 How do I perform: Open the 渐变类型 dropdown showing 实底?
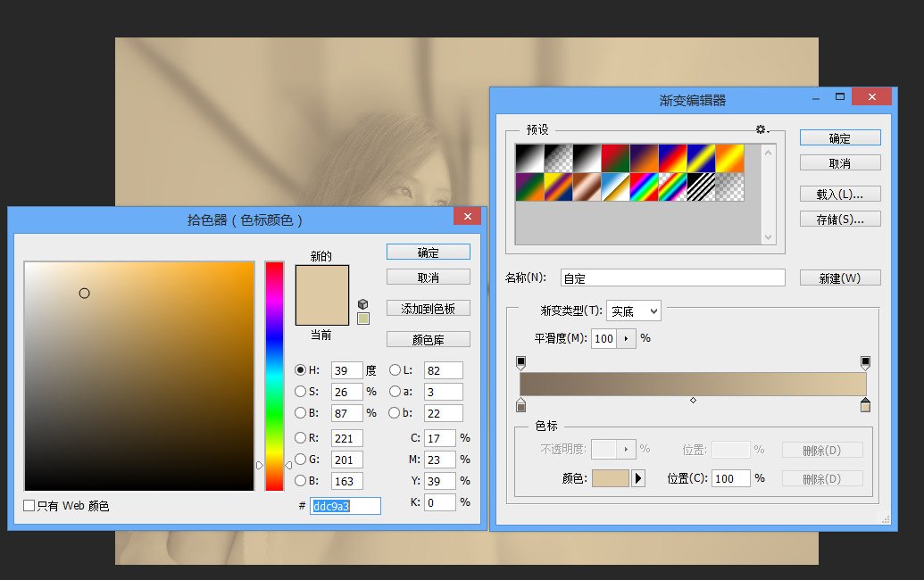pos(634,311)
